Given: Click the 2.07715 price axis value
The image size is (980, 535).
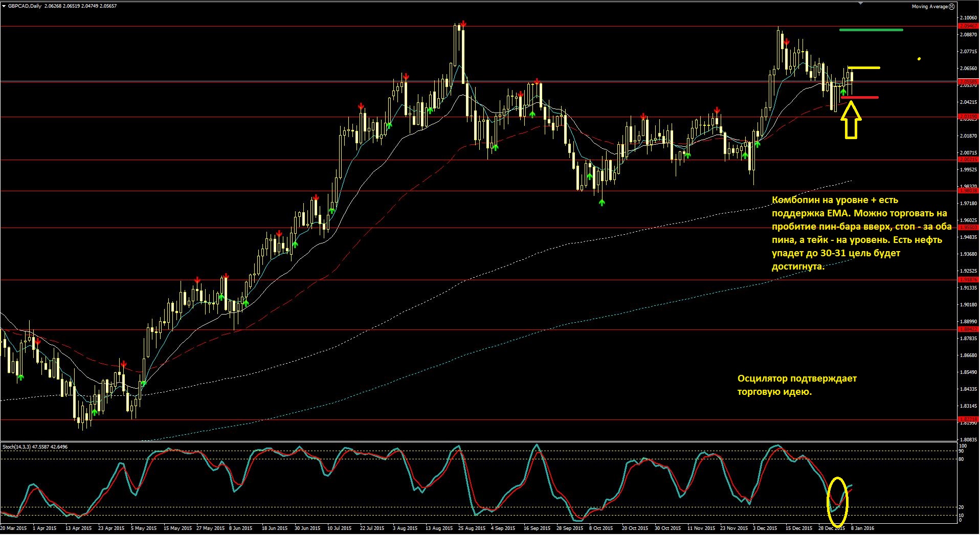Looking at the screenshot, I should coord(968,52).
